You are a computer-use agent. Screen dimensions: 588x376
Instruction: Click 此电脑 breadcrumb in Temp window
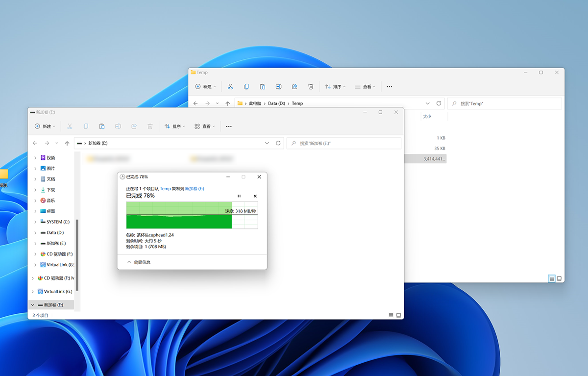pos(255,103)
